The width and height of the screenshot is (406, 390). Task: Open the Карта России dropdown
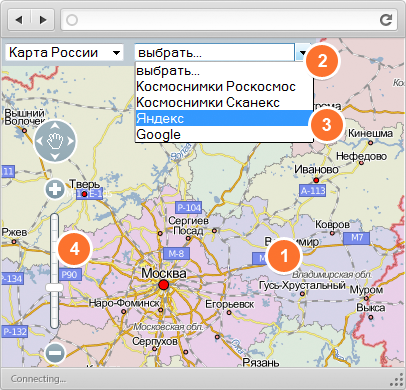[x=64, y=52]
